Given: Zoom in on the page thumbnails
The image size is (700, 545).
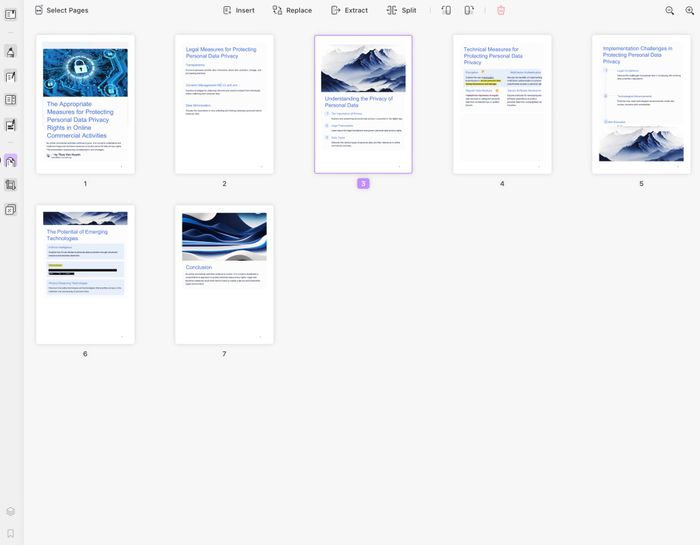Looking at the screenshot, I should tap(689, 10).
